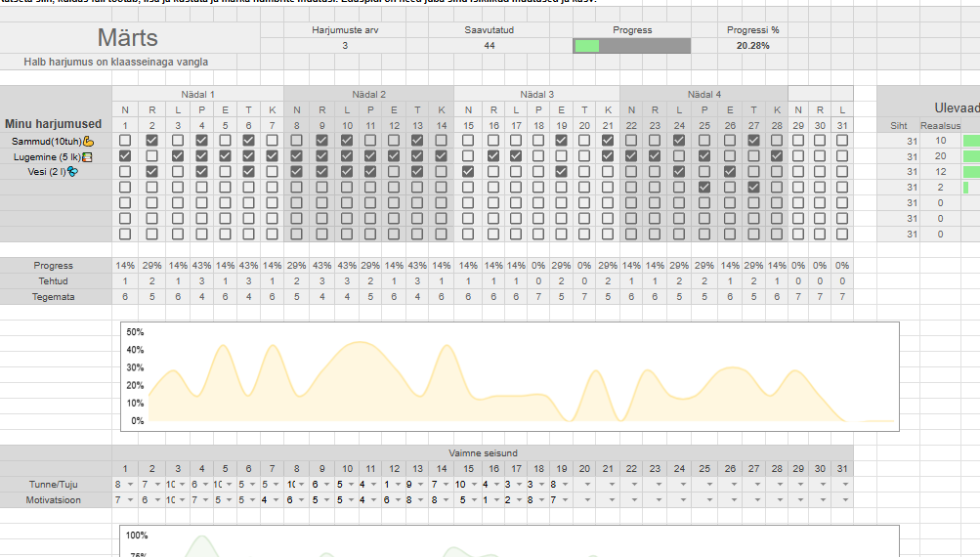Viewport: 980px width, 557px height.
Task: Toggle Vesi checkbox for day 15
Action: (x=467, y=172)
